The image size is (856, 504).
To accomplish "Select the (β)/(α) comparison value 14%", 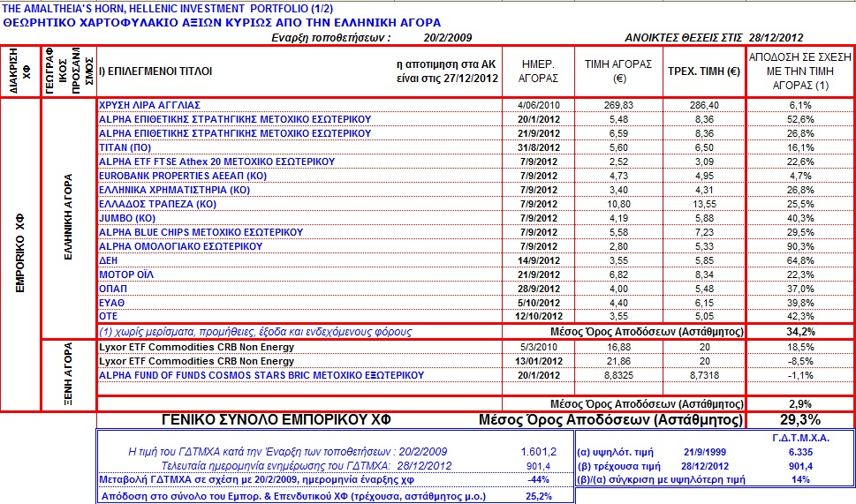I will point(800,480).
